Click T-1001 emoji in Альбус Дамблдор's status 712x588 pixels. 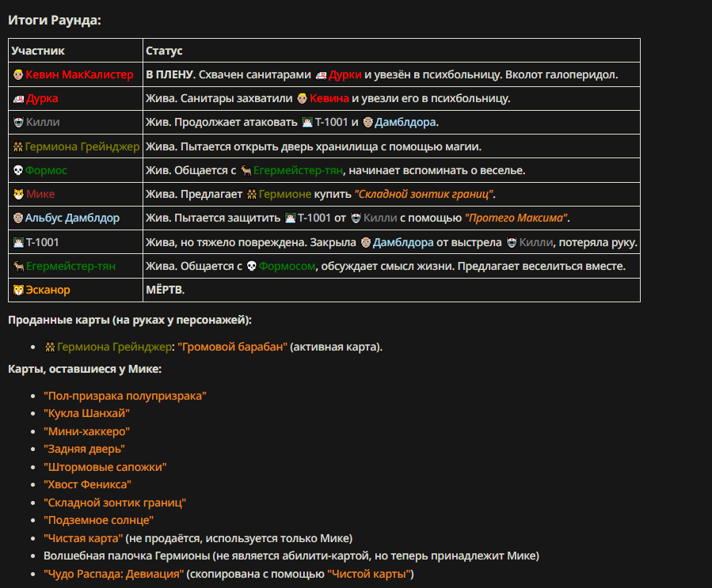point(290,218)
